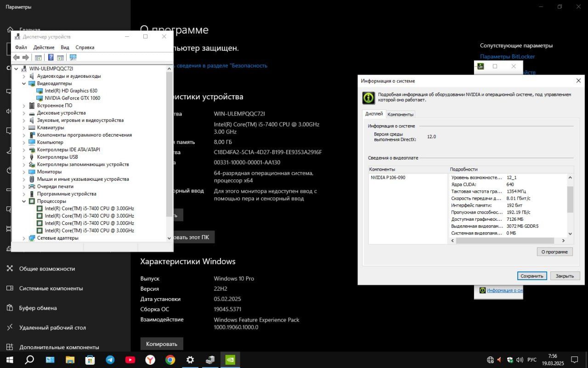Collapse the Видеоадаптеры node
The image size is (588, 368).
click(24, 84)
